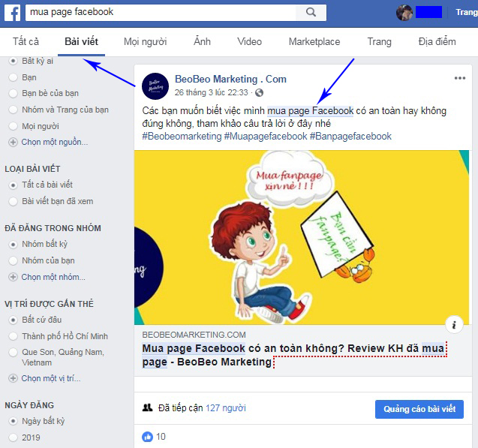478x448 pixels.
Task: Open post timestamp 26 tháng 3 lúc 22:33
Action: coord(212,92)
